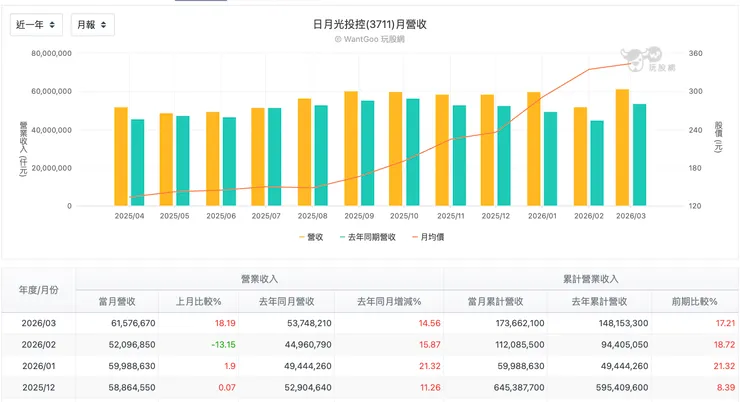Click the green month change value -13.15
Image resolution: width=740 pixels, height=402 pixels.
click(223, 344)
